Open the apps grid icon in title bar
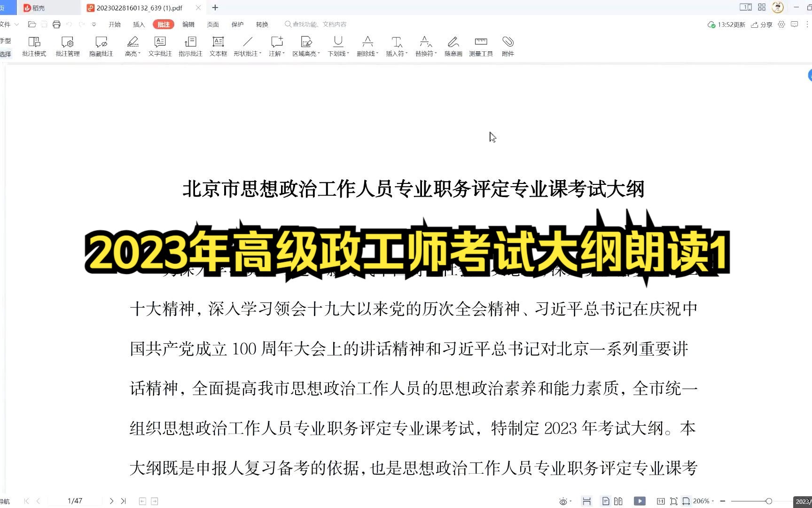 click(x=762, y=8)
